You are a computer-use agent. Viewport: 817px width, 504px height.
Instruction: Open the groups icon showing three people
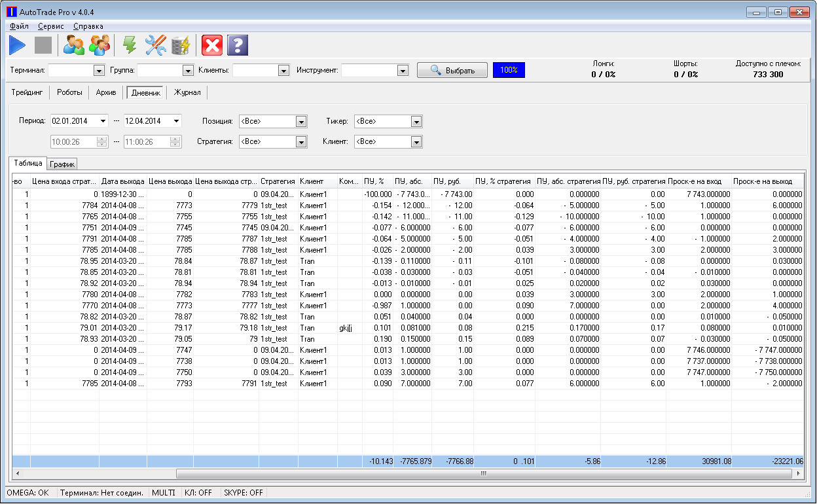(x=100, y=45)
